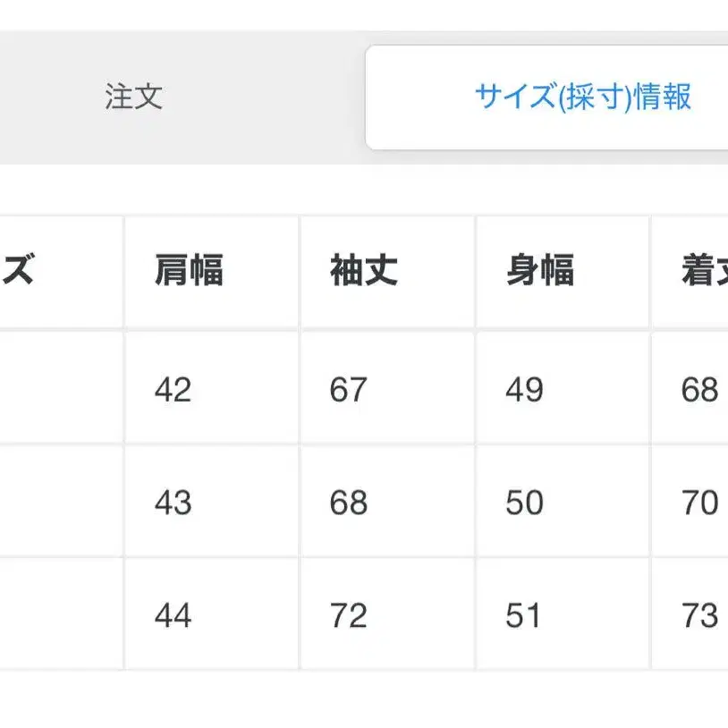This screenshot has width=728, height=728.
Task: Click the 着丈 column header
Action: coord(704,271)
